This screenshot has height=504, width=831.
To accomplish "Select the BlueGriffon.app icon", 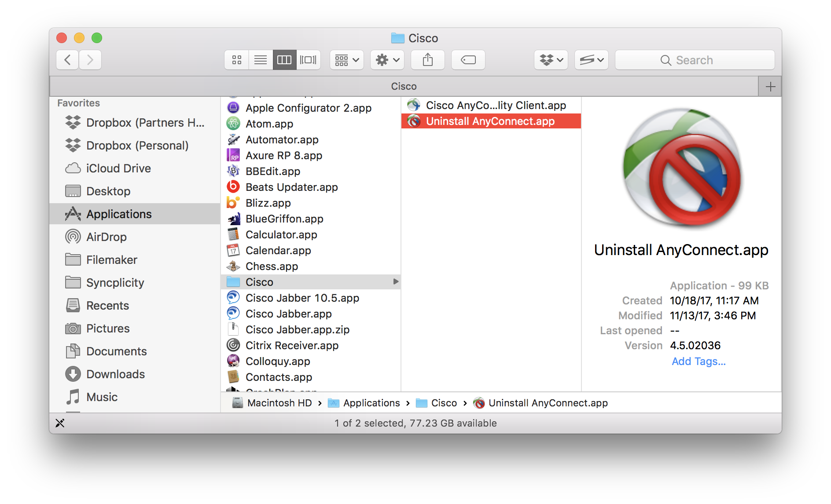I will 233,219.
